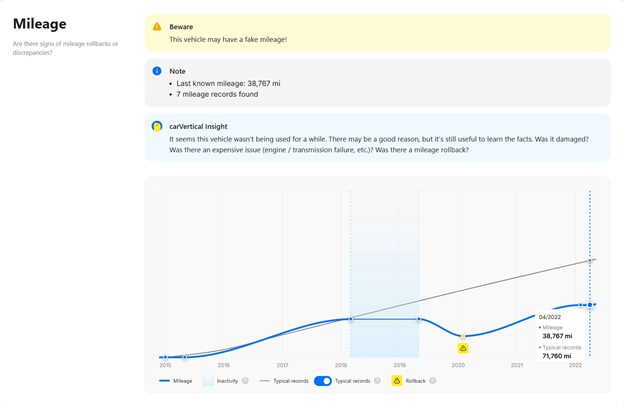Click the 2016 axis label

pos(224,365)
